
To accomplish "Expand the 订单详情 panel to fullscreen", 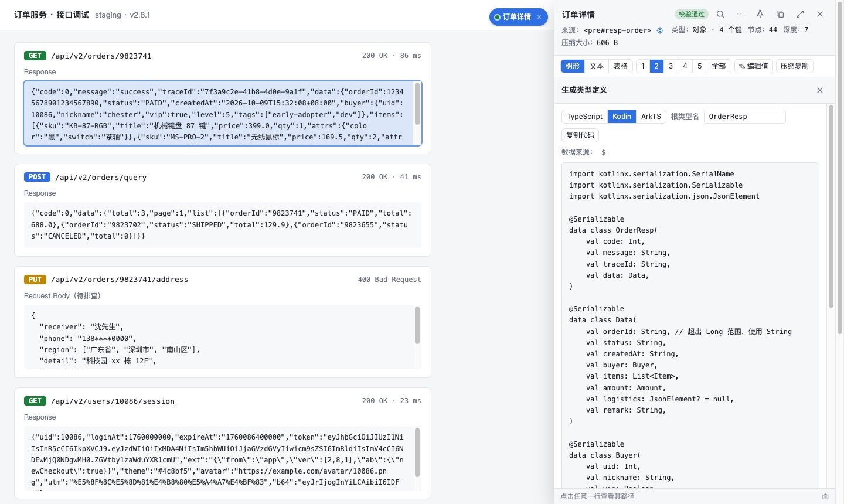I will click(800, 14).
